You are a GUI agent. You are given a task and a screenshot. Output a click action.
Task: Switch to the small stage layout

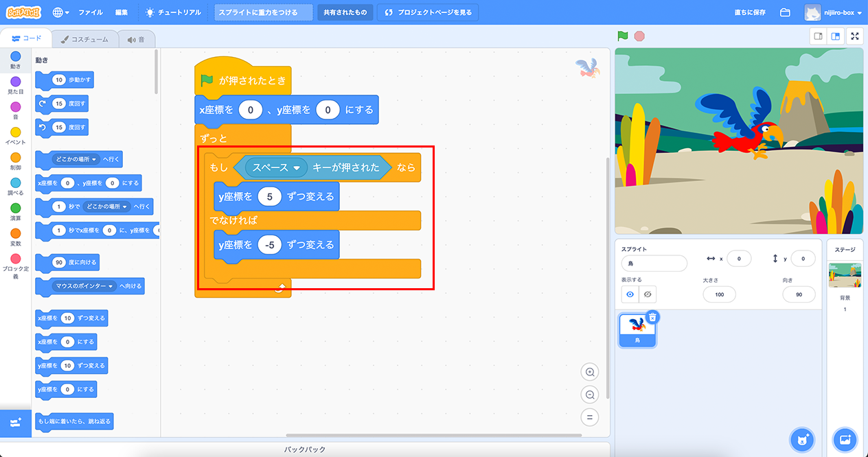pos(819,36)
